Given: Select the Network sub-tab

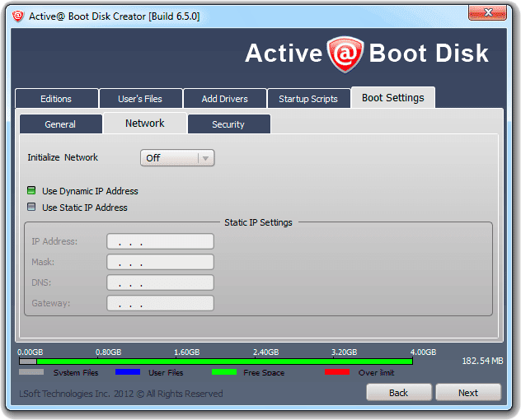Looking at the screenshot, I should click(145, 124).
